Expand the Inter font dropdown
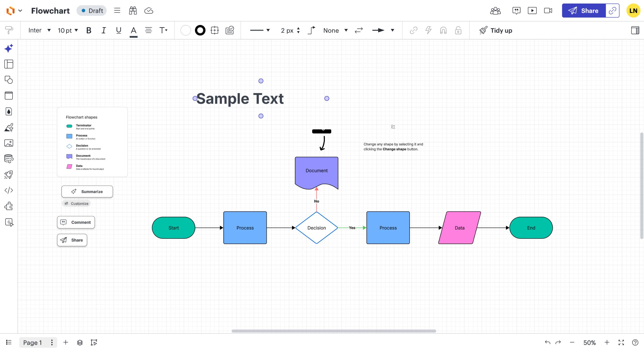Viewport: 644px width, 351px height. pyautogui.click(x=39, y=30)
